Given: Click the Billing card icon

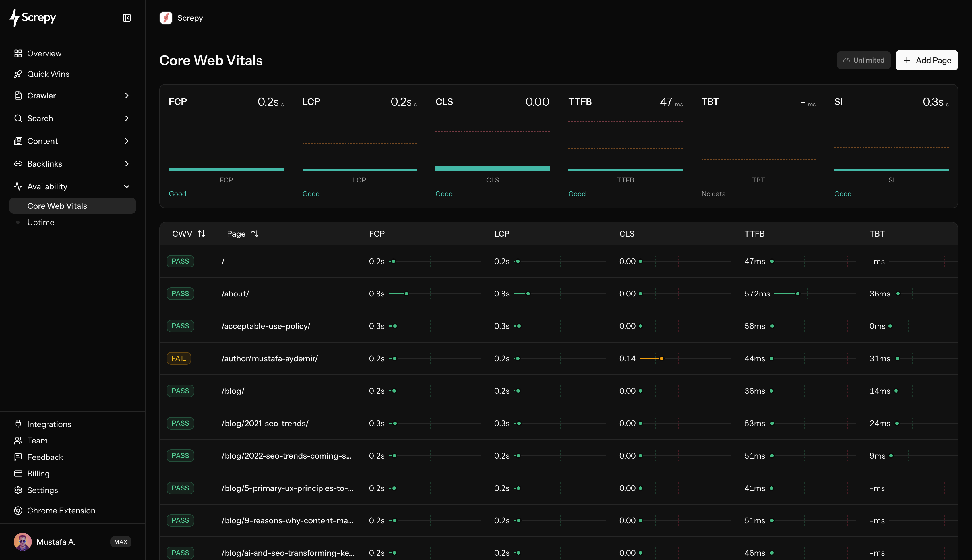Looking at the screenshot, I should click(18, 474).
